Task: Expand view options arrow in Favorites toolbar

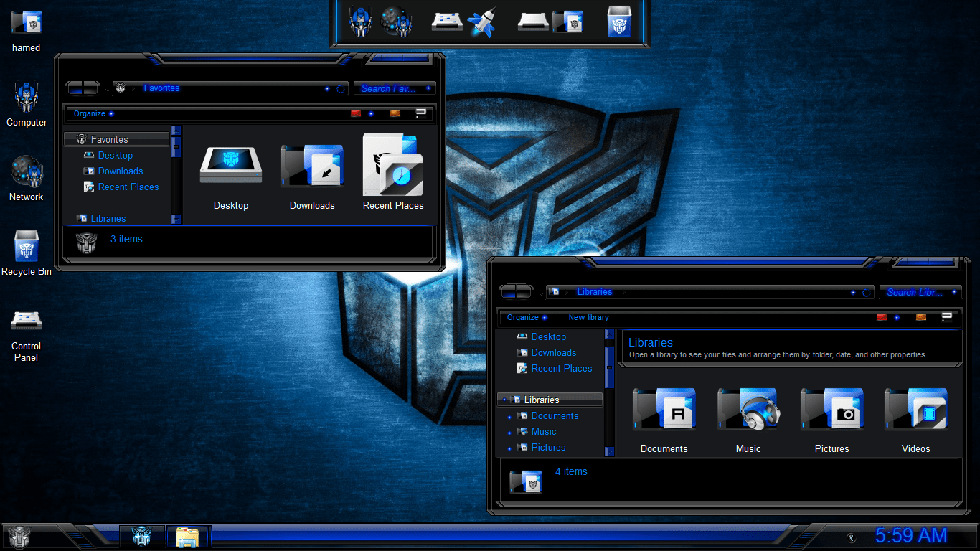Action: [371, 113]
